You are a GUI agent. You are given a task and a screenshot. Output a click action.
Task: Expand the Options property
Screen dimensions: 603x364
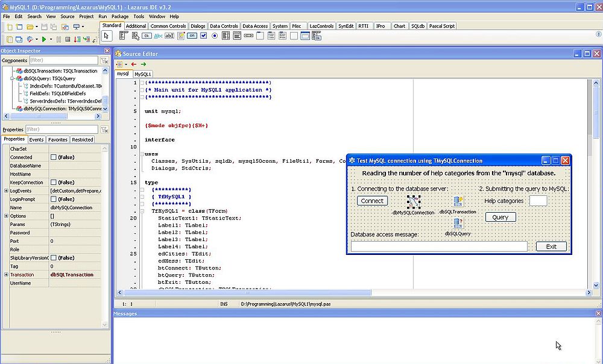[6, 216]
